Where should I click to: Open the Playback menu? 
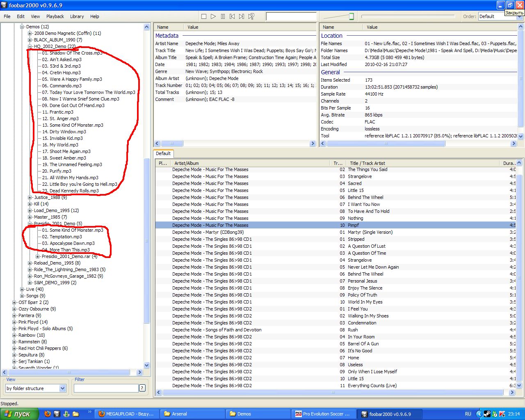point(55,16)
